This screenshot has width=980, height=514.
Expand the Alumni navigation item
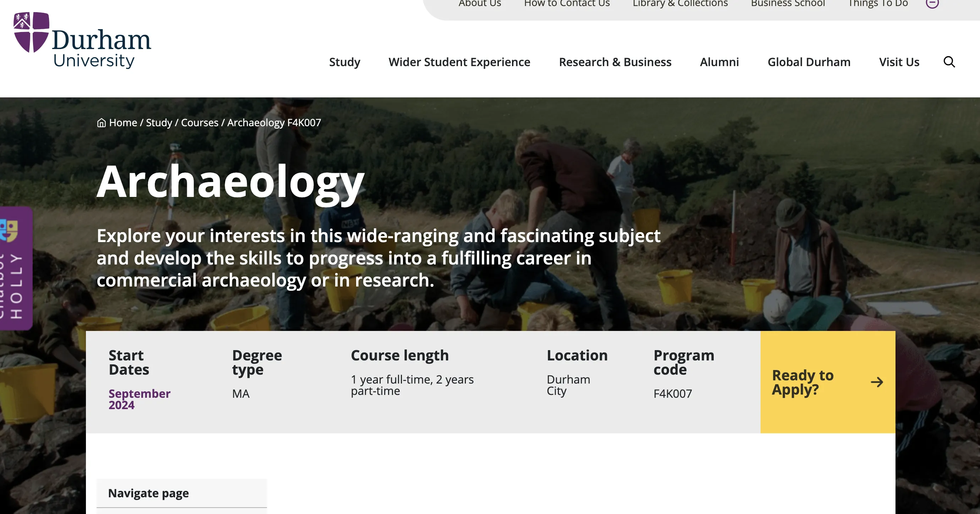(719, 62)
